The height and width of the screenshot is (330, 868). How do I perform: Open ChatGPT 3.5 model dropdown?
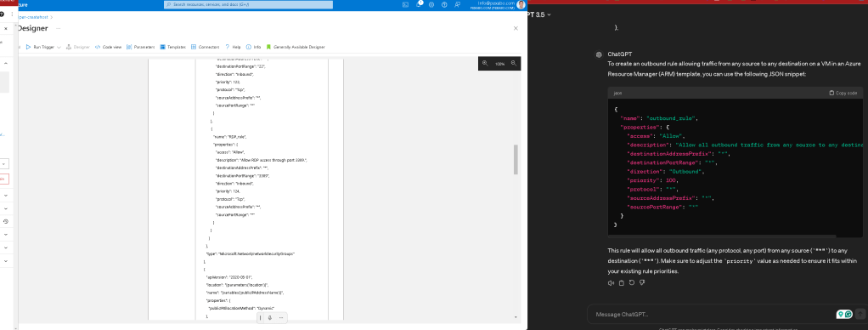point(539,14)
